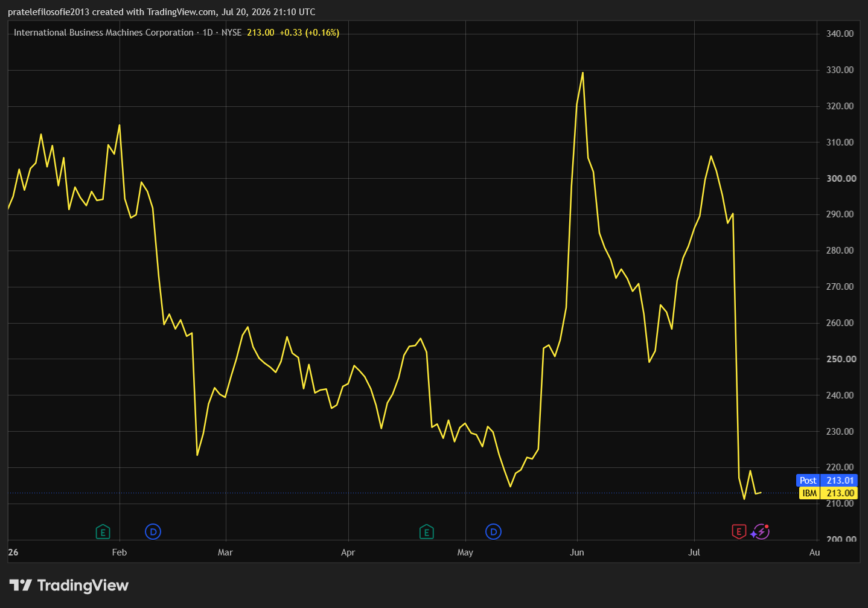Screen dimensions: 868x608
Task: Click the International Business Machines Corporation title
Action: [x=104, y=33]
